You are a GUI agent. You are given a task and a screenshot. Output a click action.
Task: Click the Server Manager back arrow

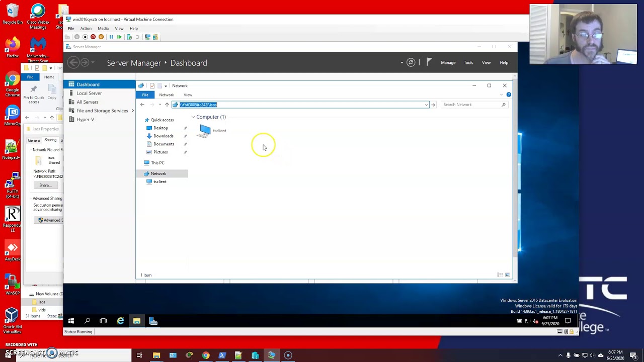(x=73, y=62)
